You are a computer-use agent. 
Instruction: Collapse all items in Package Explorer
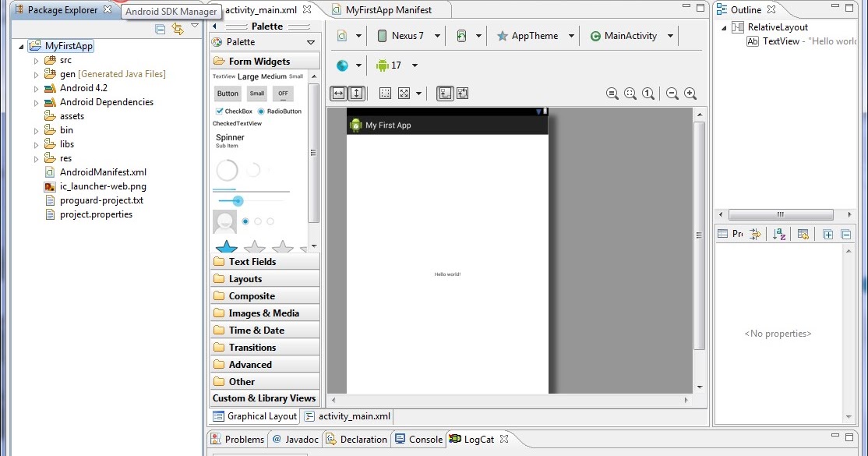pyautogui.click(x=160, y=29)
